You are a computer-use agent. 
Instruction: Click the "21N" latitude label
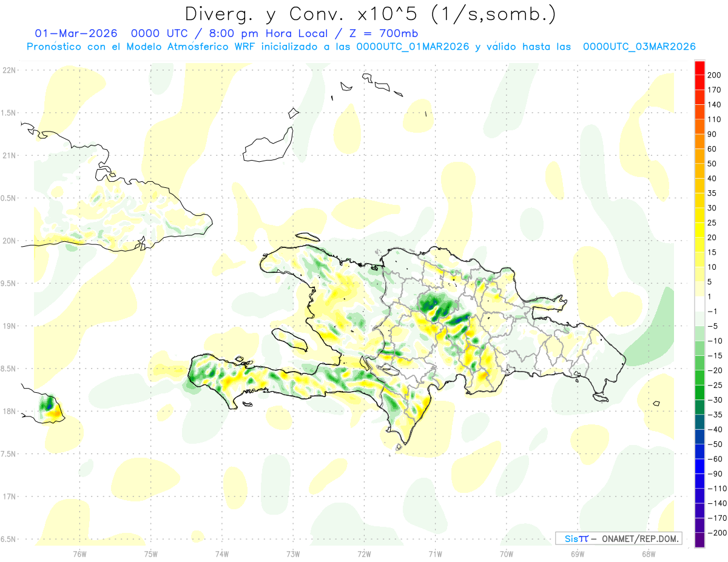point(8,155)
